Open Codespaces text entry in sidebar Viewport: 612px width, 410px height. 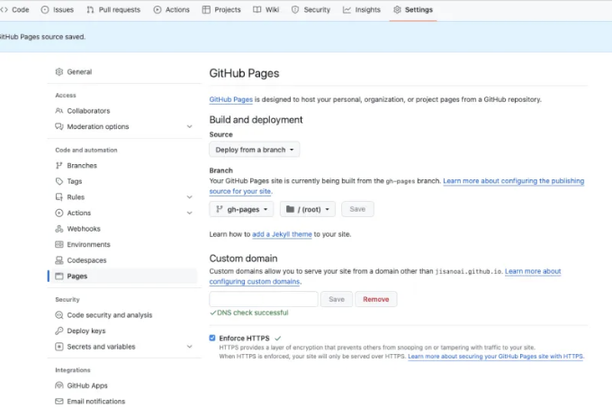click(x=87, y=260)
